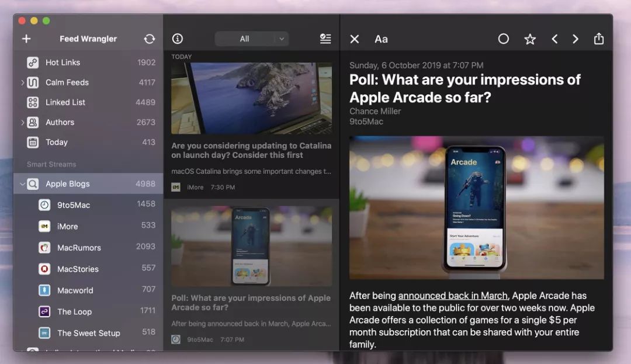Open Catalina article headline in list

251,150
